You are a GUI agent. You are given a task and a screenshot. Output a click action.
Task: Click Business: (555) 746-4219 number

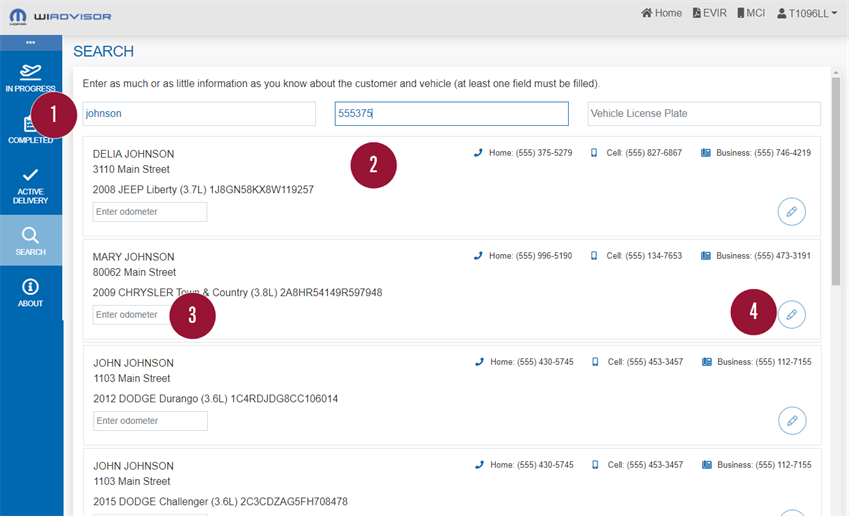[763, 153]
